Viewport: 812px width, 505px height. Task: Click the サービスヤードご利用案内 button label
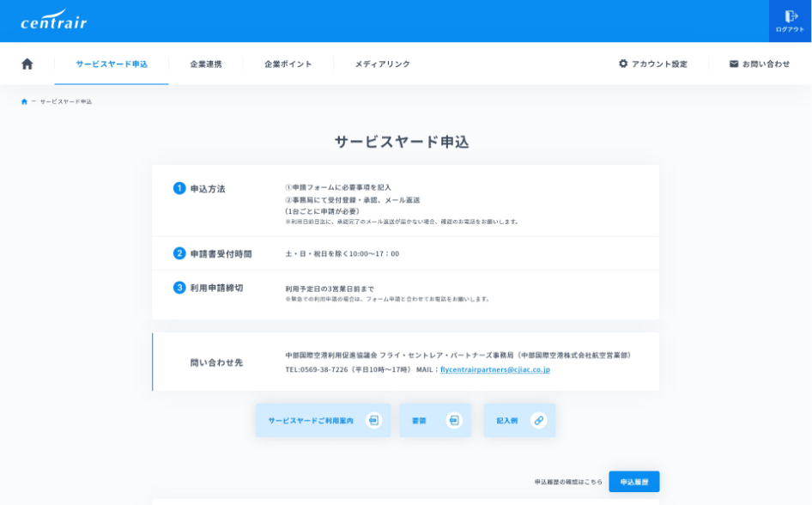click(311, 421)
